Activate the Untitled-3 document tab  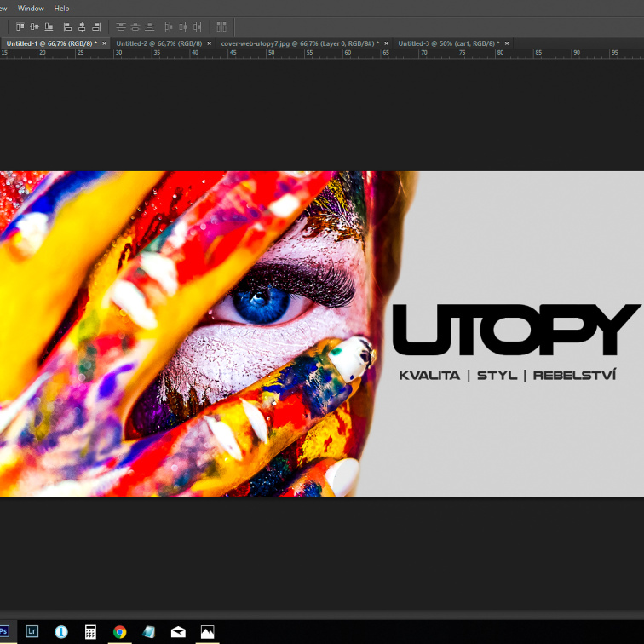coord(448,43)
